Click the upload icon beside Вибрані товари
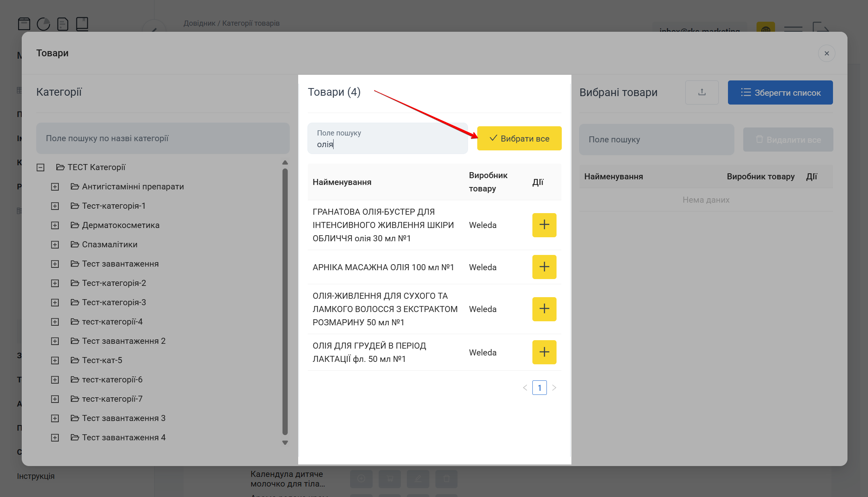Screen dimensions: 868x497 (x=702, y=92)
